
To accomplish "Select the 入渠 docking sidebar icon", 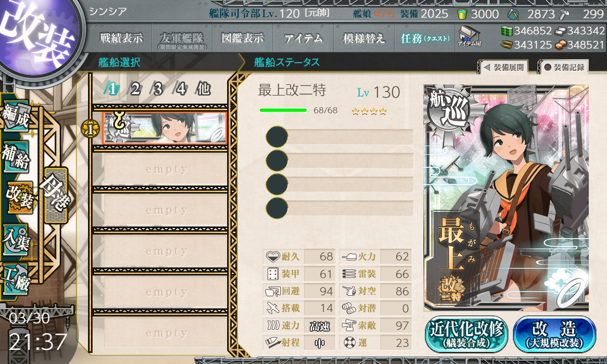I will pos(16,238).
